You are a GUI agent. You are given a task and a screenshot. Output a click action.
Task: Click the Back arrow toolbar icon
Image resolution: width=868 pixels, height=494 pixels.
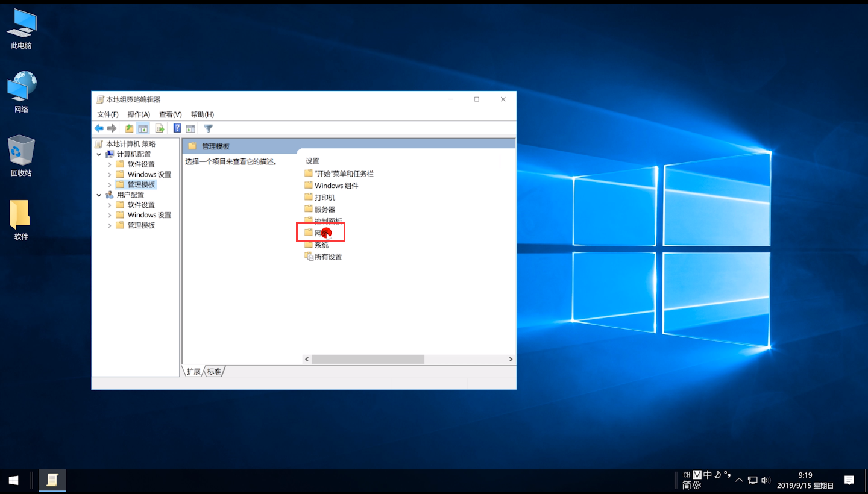click(99, 128)
